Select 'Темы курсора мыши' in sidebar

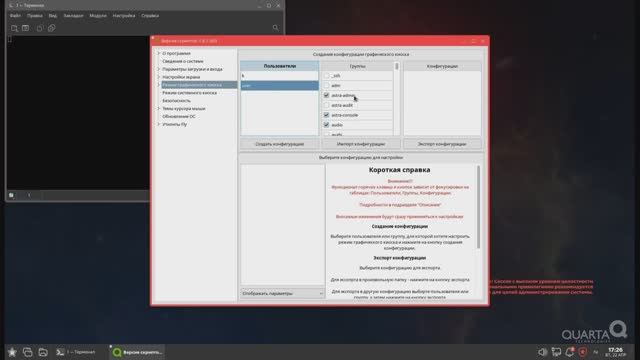tap(184, 109)
